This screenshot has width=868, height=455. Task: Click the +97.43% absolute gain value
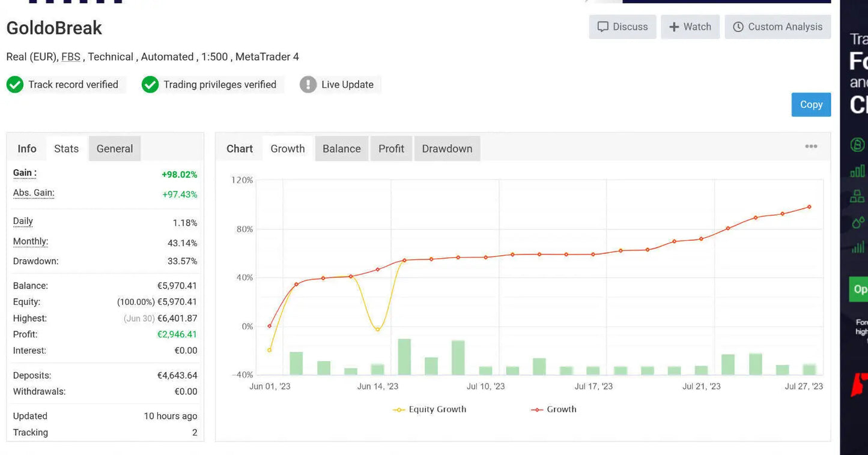pos(180,194)
